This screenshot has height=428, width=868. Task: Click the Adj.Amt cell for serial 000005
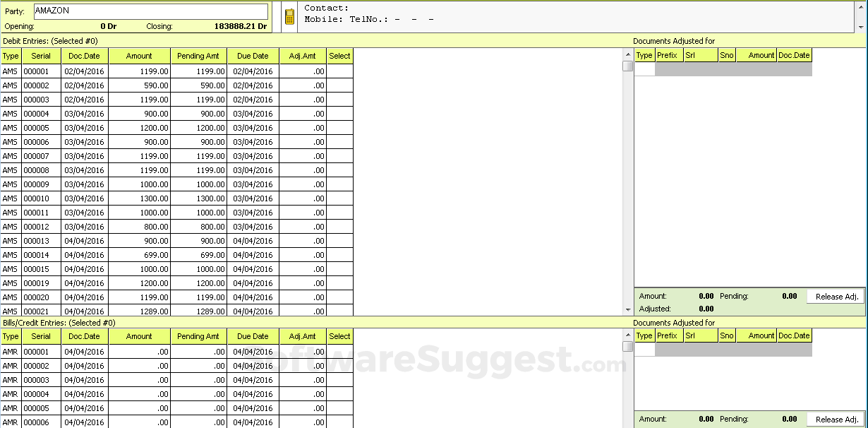pos(302,128)
